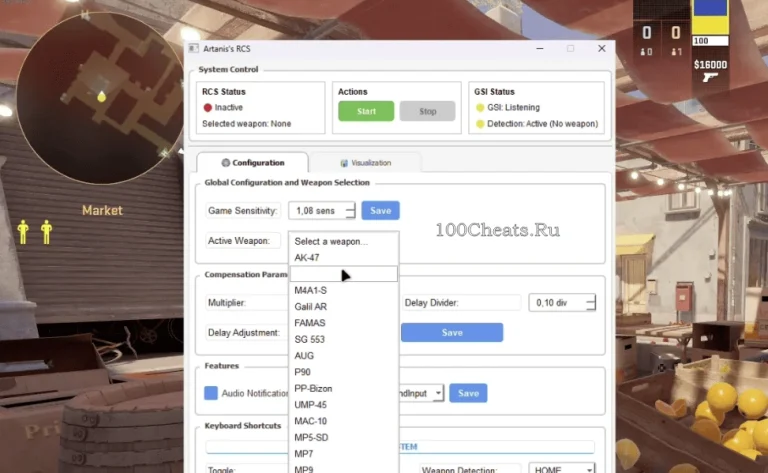Open the Visualization tab

coord(365,163)
